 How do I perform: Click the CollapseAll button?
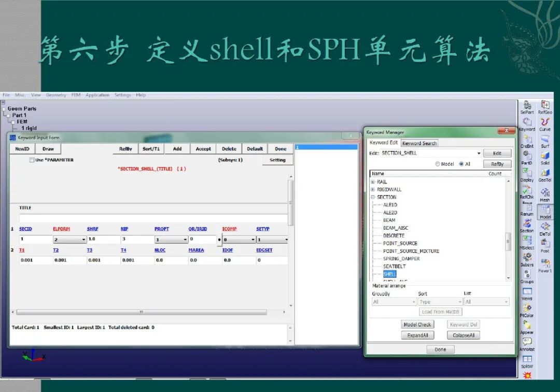464,335
